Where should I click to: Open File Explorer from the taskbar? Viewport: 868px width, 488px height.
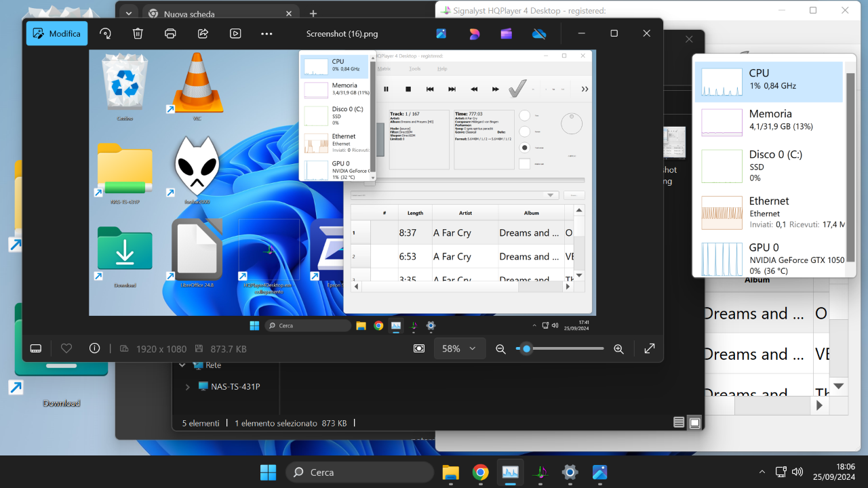[x=451, y=472]
